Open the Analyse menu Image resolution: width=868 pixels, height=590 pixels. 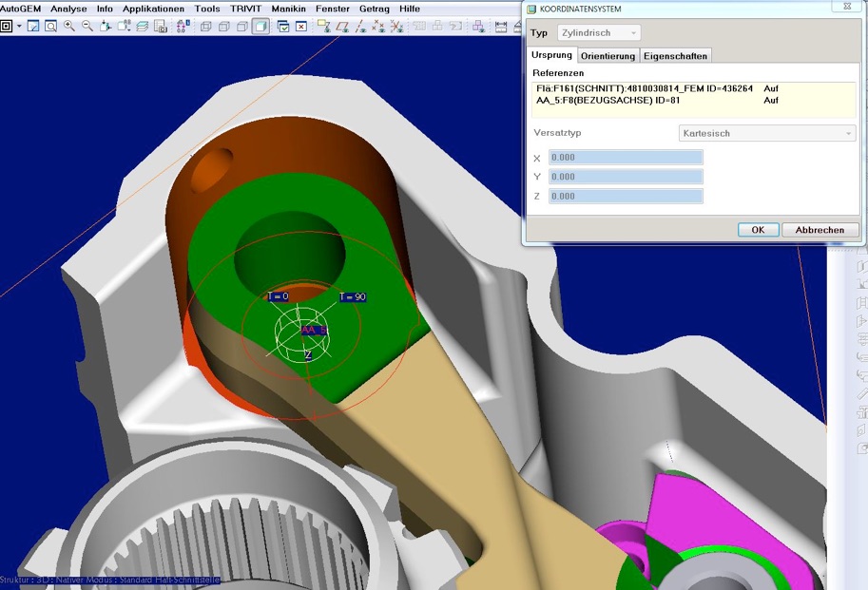pos(68,9)
